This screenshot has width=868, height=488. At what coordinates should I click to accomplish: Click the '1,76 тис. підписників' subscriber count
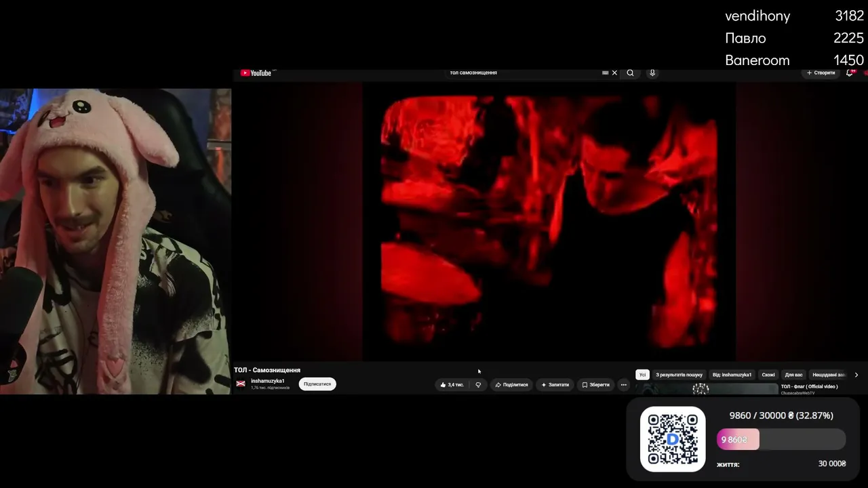(x=270, y=388)
